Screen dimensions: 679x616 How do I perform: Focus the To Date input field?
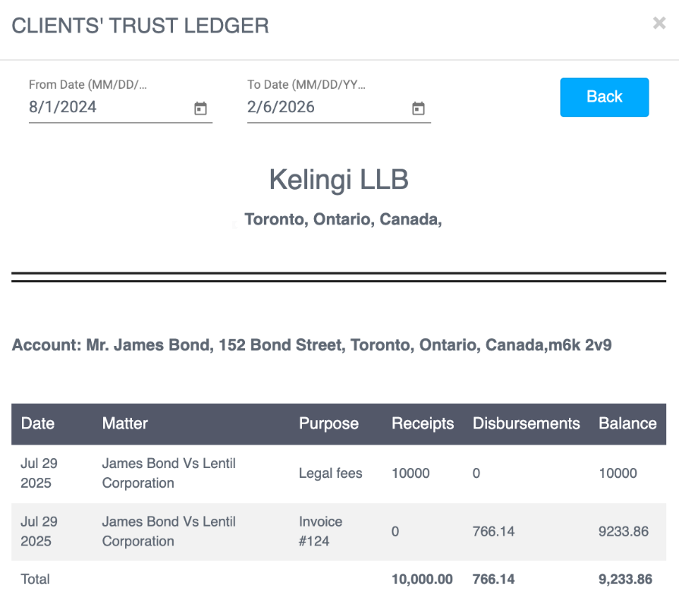325,107
